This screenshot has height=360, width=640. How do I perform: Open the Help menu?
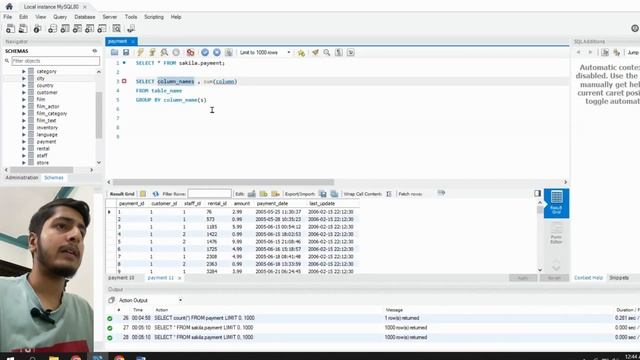tap(176, 17)
